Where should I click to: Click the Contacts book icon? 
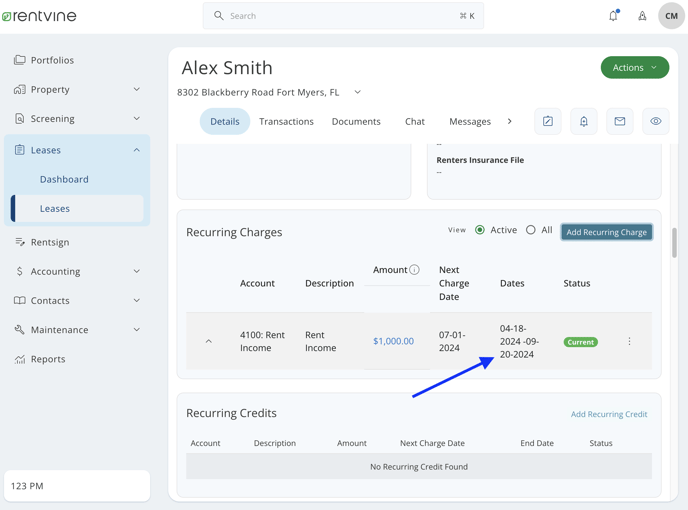pos(19,300)
